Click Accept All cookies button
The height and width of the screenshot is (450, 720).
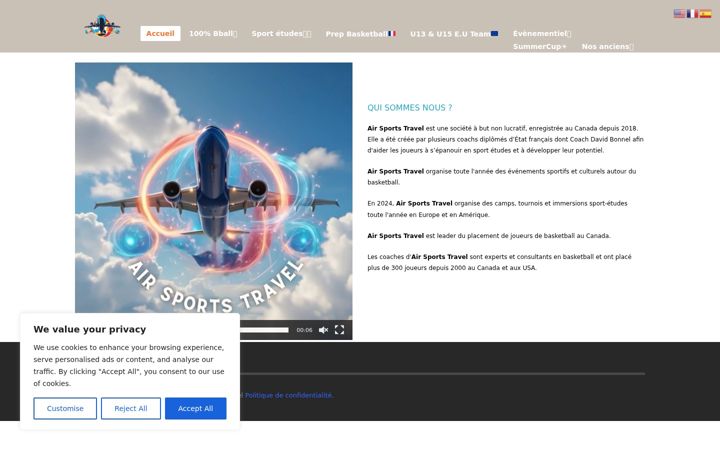[196, 408]
